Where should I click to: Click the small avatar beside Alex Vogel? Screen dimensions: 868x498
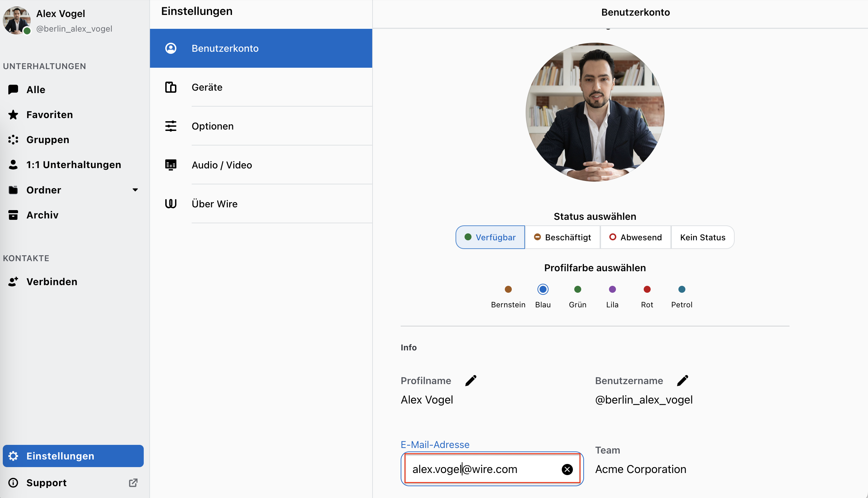tap(17, 20)
